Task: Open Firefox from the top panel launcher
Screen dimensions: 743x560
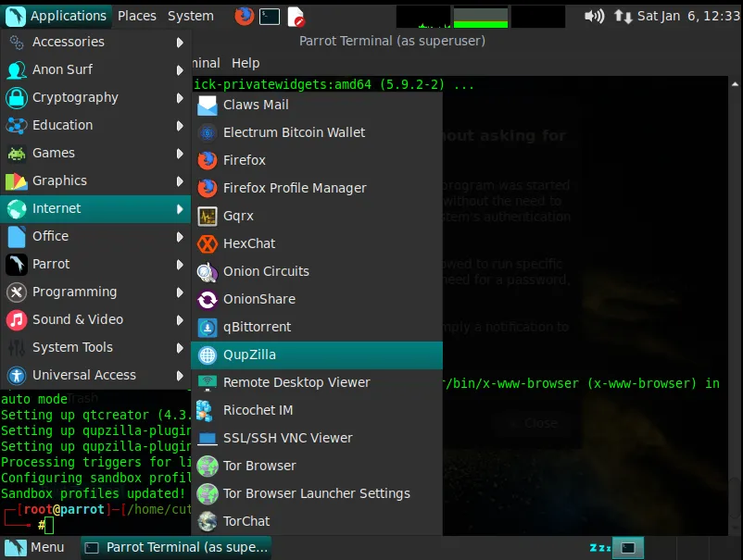Action: pyautogui.click(x=245, y=16)
